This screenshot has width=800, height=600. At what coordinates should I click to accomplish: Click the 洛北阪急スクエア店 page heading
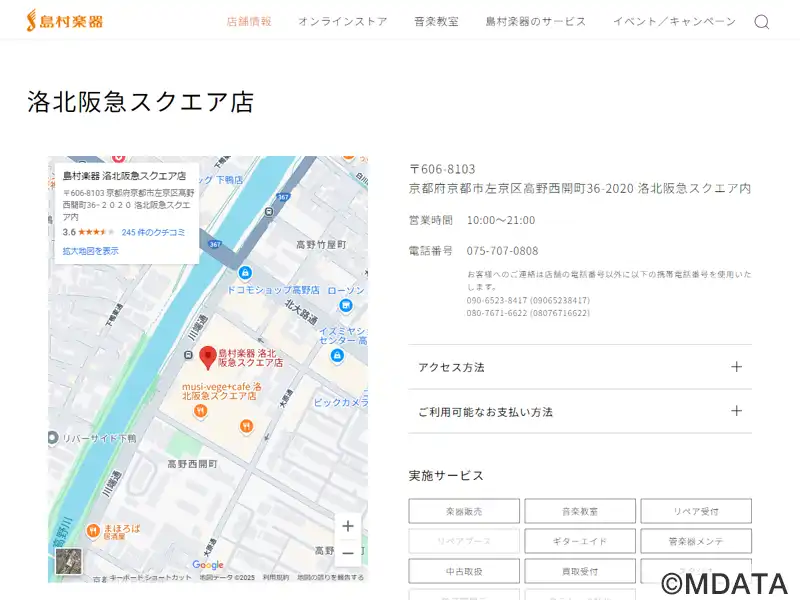140,102
